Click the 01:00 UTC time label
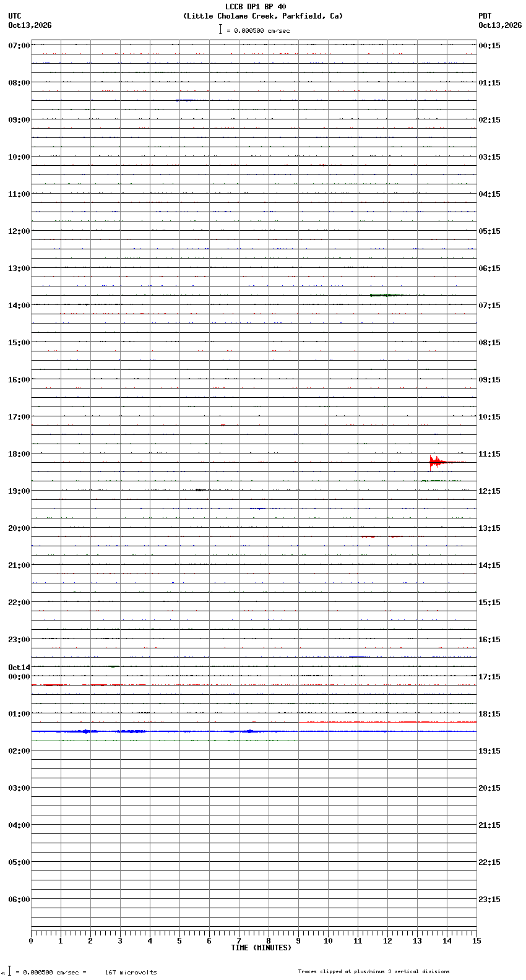 tap(19, 714)
